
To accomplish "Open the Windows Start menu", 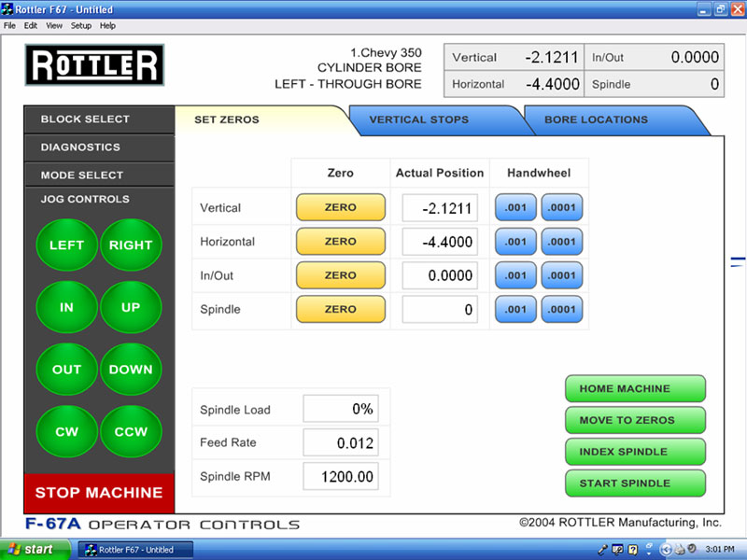I will [31, 550].
